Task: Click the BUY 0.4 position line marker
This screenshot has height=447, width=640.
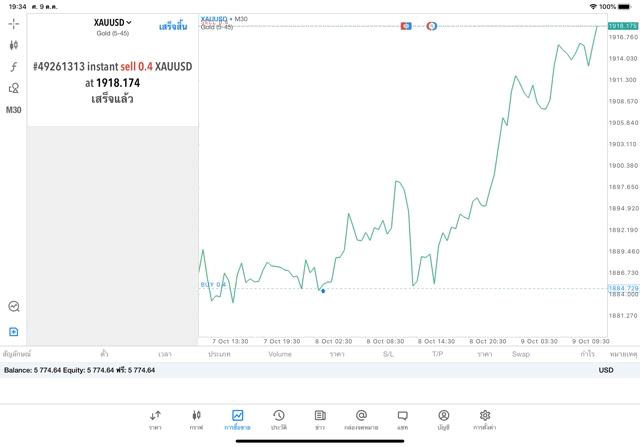Action: point(214,285)
